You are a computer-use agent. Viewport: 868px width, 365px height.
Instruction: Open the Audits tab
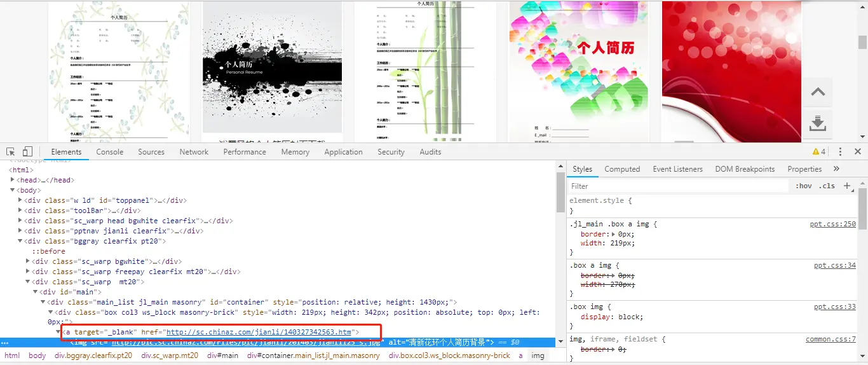(x=430, y=152)
